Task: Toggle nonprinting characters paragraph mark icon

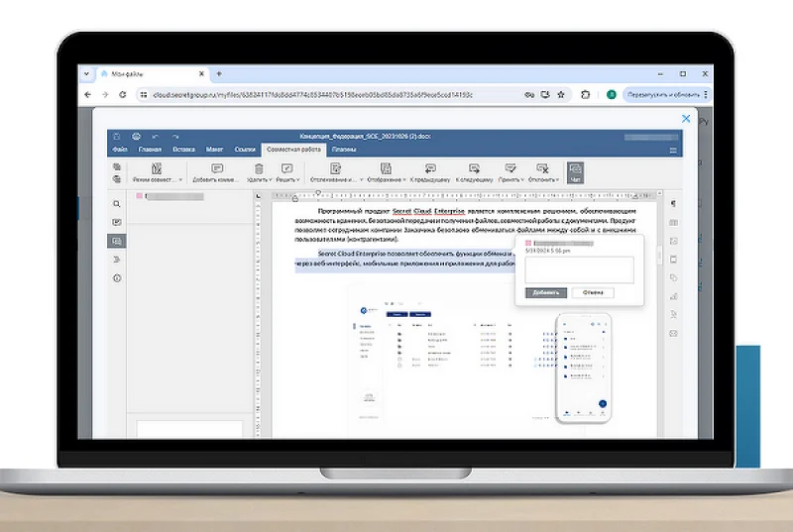Action: click(673, 204)
